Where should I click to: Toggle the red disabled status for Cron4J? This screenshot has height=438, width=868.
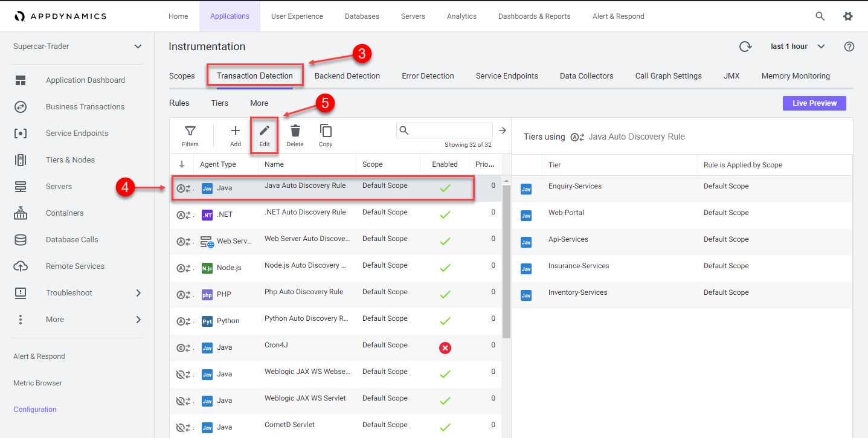click(445, 348)
